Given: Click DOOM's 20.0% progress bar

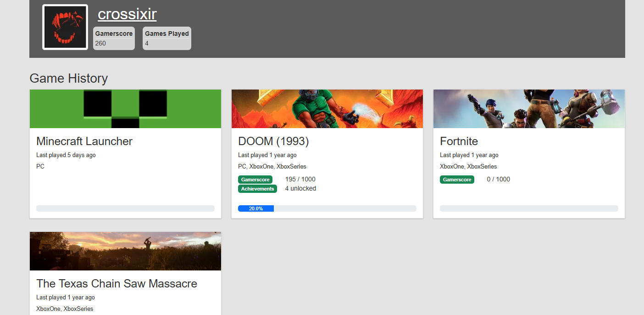Looking at the screenshot, I should (327, 208).
